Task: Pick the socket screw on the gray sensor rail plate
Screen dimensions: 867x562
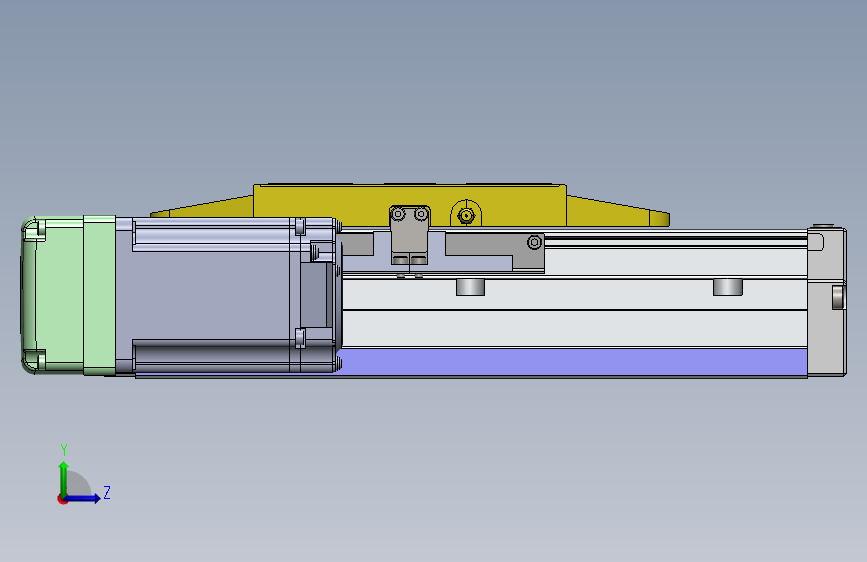Action: (534, 242)
